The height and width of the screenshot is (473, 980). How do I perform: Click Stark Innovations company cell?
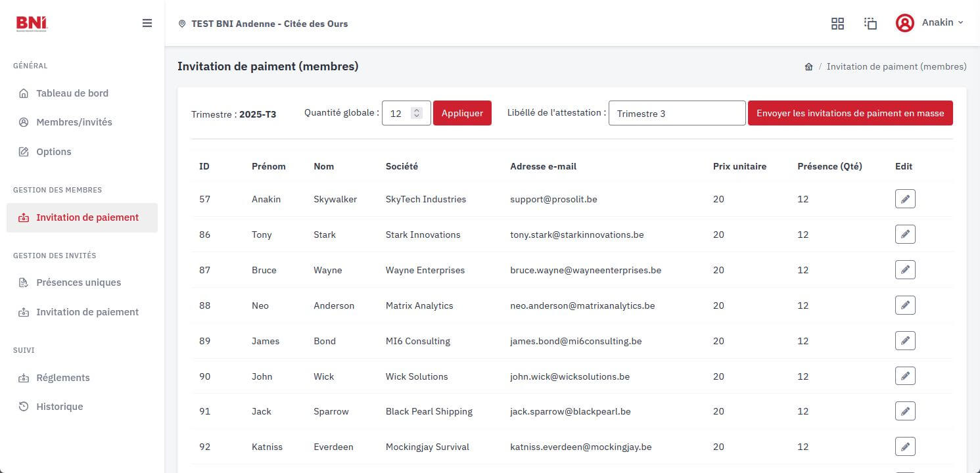pos(423,235)
